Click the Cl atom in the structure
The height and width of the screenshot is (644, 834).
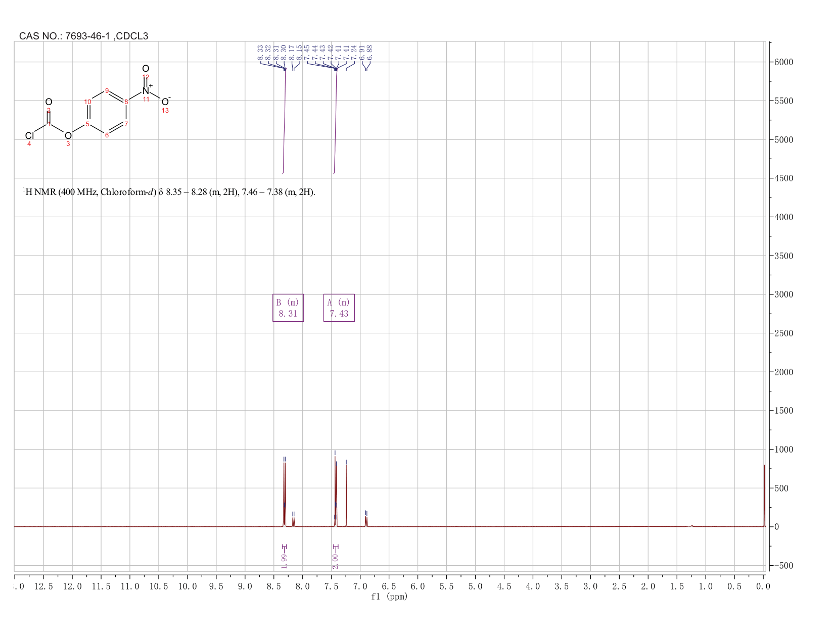pos(29,136)
